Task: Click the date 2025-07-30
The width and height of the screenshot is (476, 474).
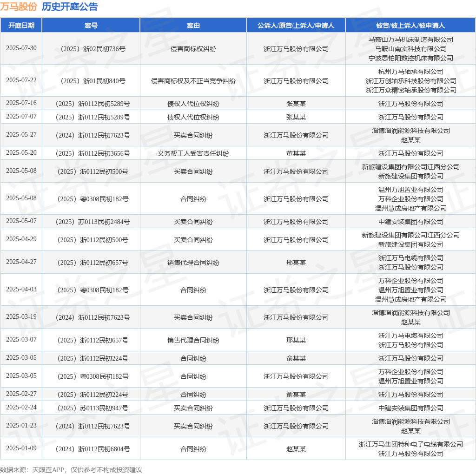Action: point(21,48)
